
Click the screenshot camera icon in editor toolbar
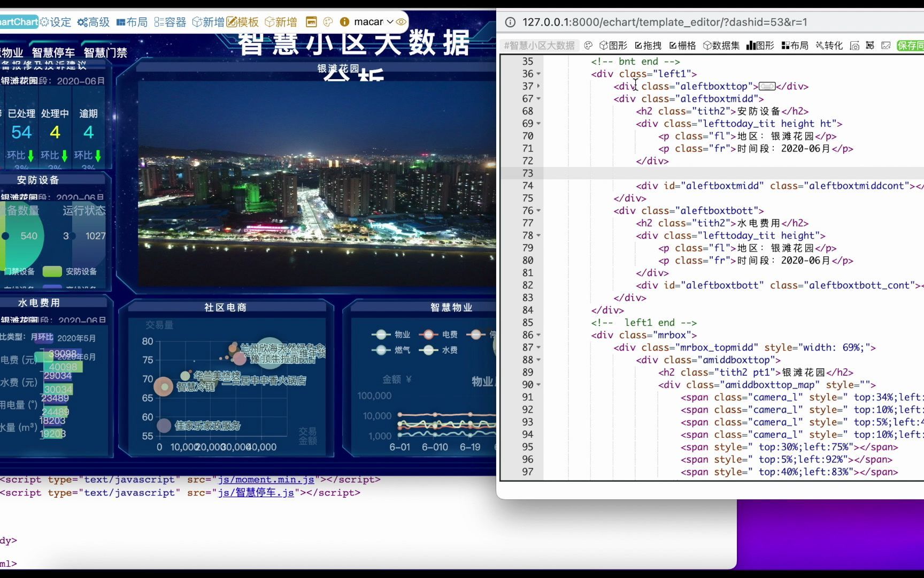[854, 45]
